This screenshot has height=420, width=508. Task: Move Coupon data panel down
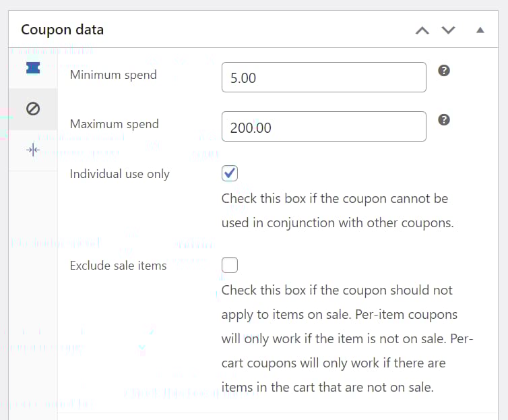(449, 30)
